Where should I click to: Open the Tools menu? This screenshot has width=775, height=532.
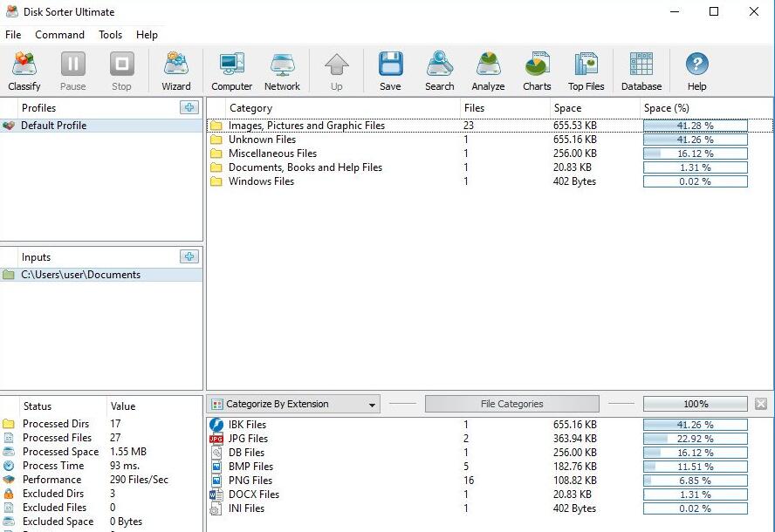pos(110,35)
